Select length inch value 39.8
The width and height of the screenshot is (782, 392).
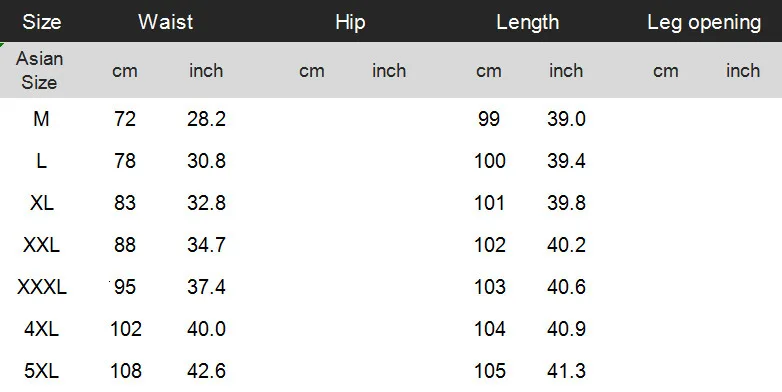click(566, 203)
